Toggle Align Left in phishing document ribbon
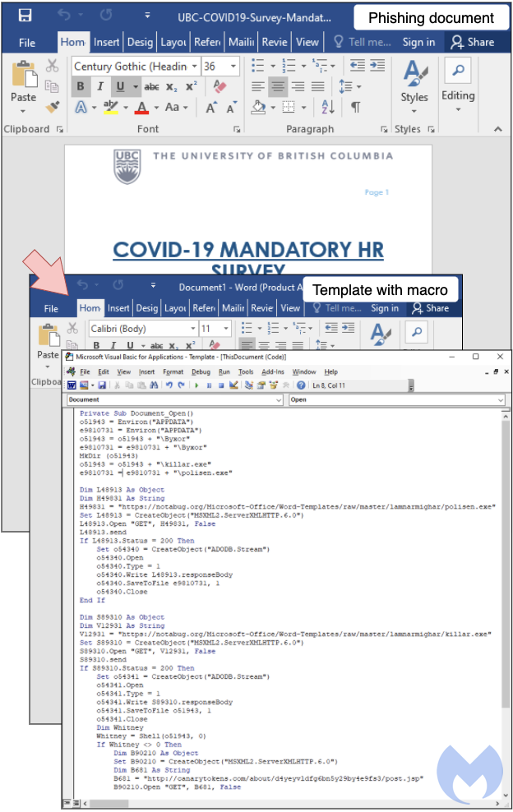513x812 pixels. click(258, 86)
